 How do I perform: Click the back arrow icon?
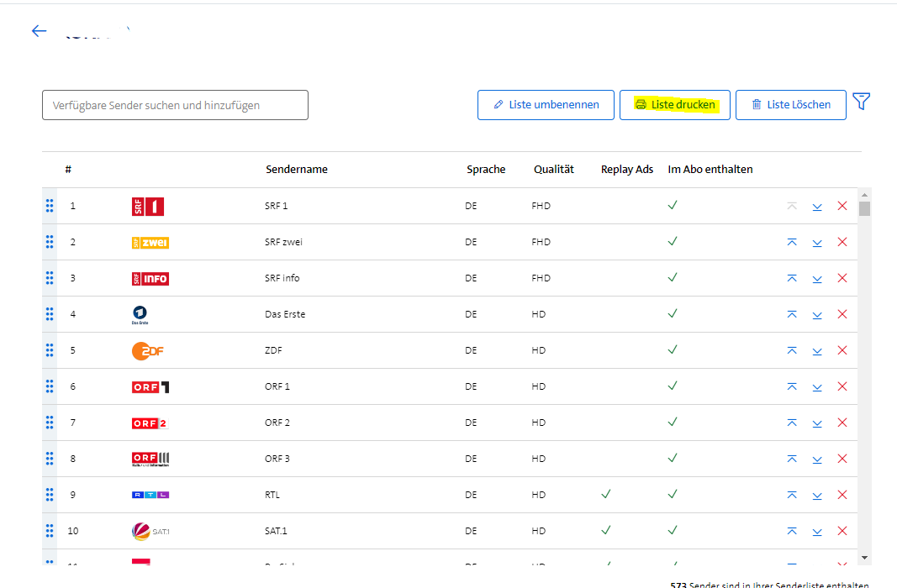pos(39,31)
